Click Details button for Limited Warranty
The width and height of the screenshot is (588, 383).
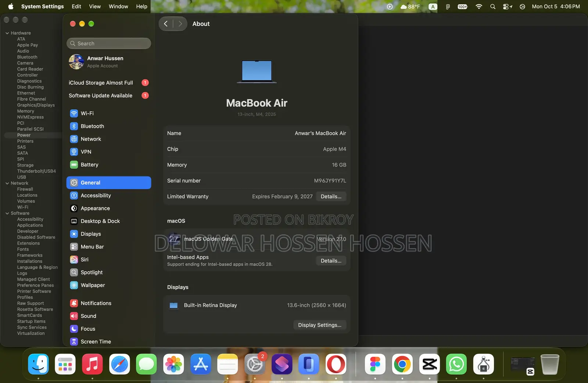[331, 196]
